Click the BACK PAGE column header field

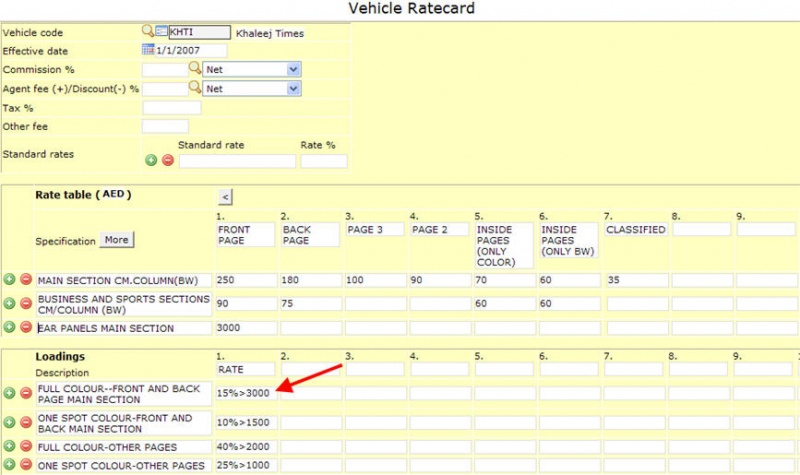tap(310, 235)
